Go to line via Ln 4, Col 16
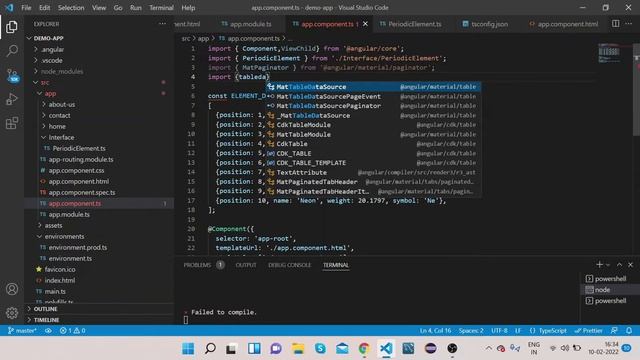Screen dimensions: 640x360 coord(436,331)
